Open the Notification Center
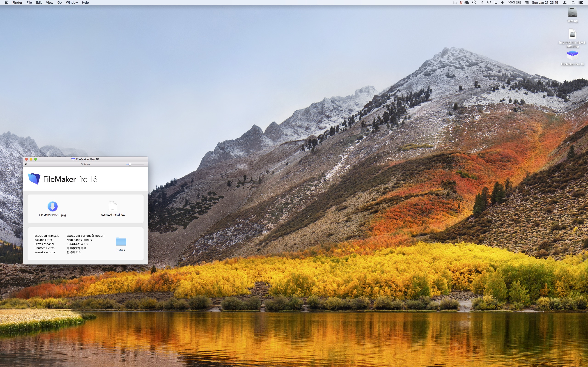Image resolution: width=588 pixels, height=367 pixels. (x=580, y=3)
